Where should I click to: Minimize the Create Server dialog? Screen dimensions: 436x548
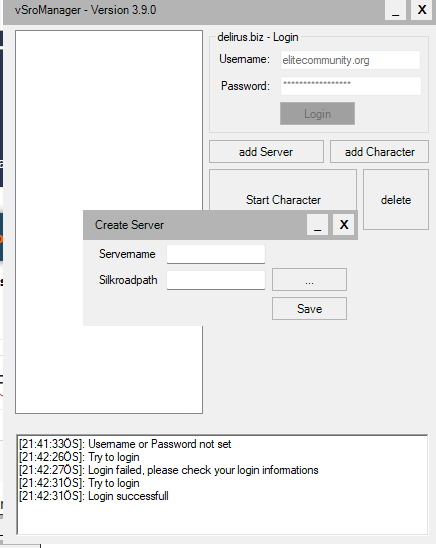[317, 224]
